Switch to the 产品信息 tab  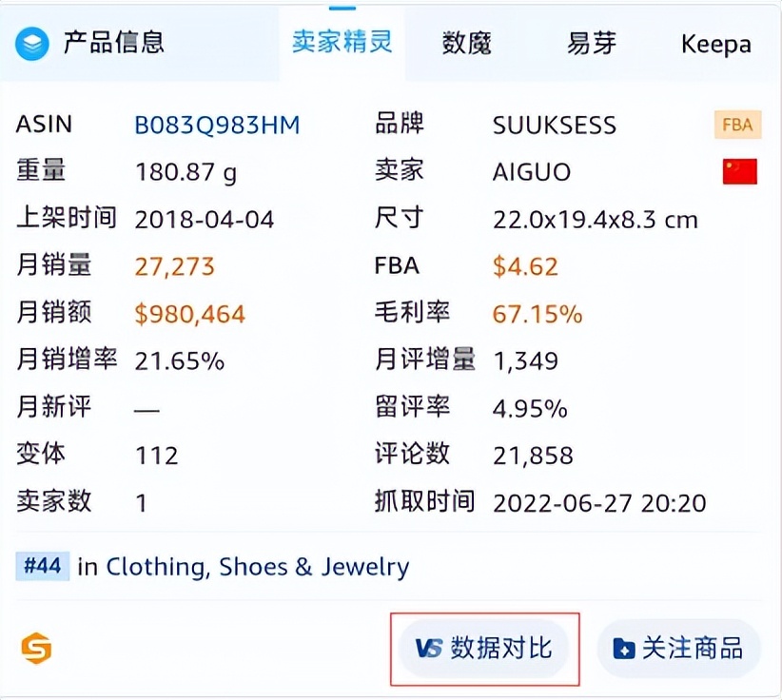coord(111,43)
